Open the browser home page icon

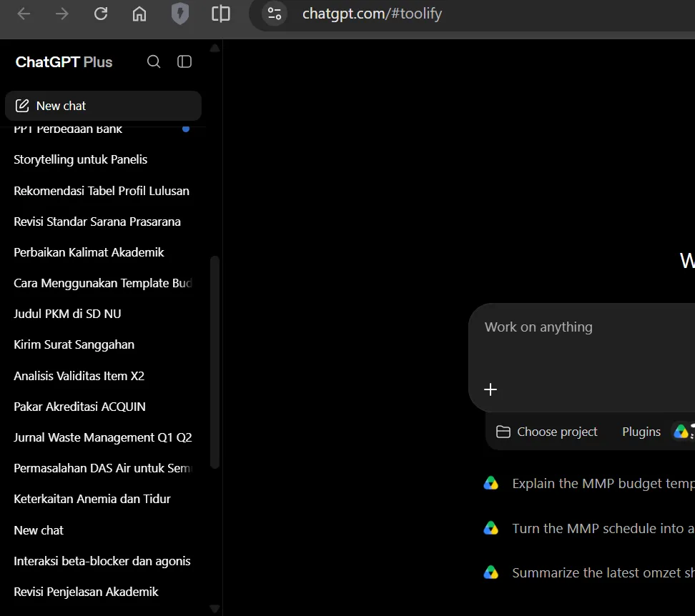pos(139,14)
